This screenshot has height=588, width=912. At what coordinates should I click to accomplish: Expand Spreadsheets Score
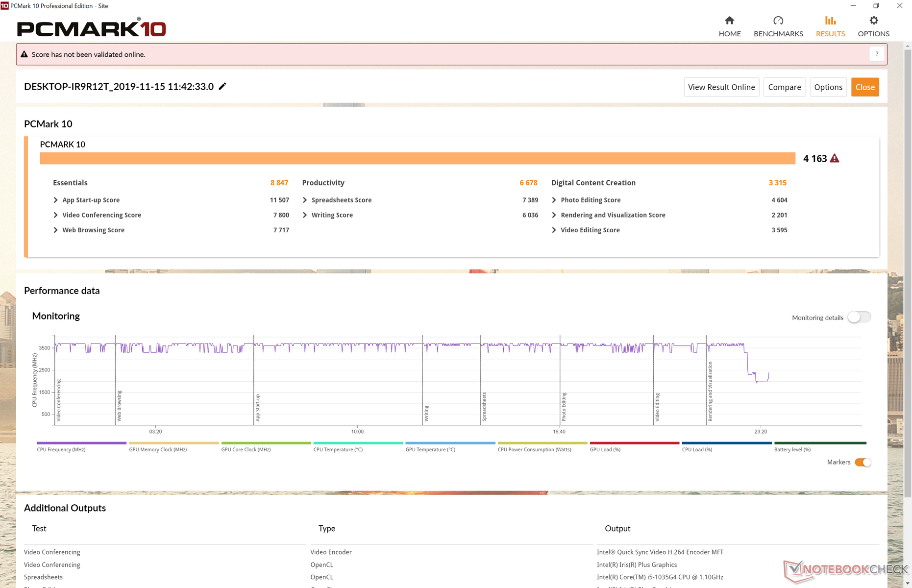(x=305, y=200)
